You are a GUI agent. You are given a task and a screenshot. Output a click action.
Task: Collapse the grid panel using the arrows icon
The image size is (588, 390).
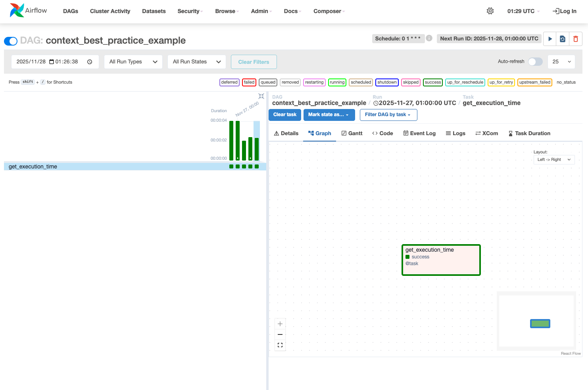click(261, 96)
